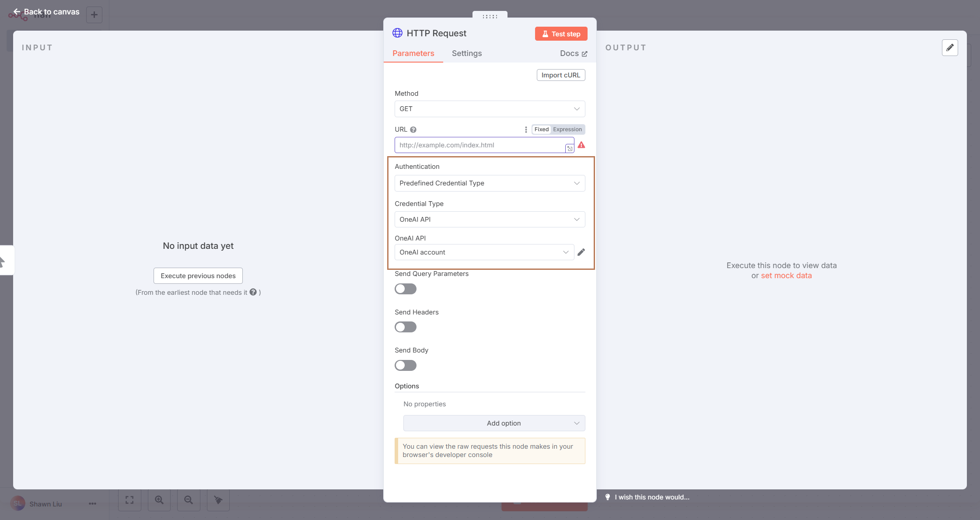This screenshot has height=520, width=980.
Task: Click help icon beside earliest node text
Action: (x=253, y=292)
